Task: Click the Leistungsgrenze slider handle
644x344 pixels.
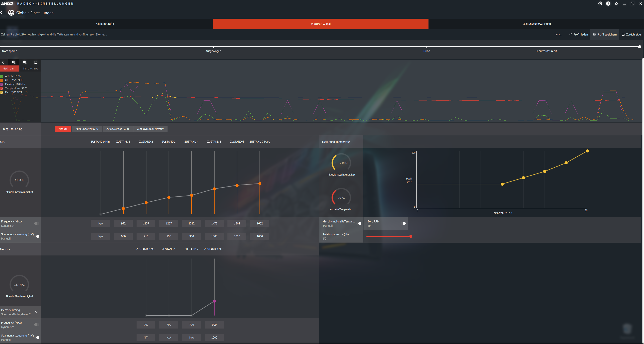Action: tap(411, 236)
